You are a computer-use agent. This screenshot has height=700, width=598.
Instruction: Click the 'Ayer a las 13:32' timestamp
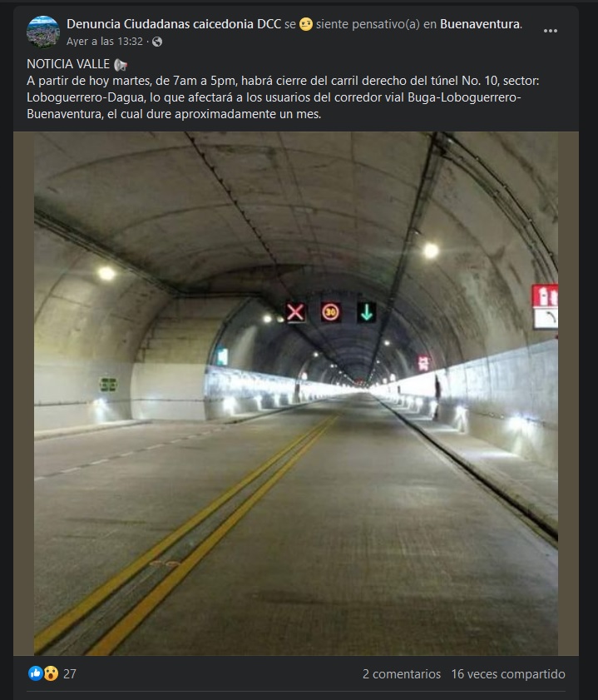click(x=105, y=42)
